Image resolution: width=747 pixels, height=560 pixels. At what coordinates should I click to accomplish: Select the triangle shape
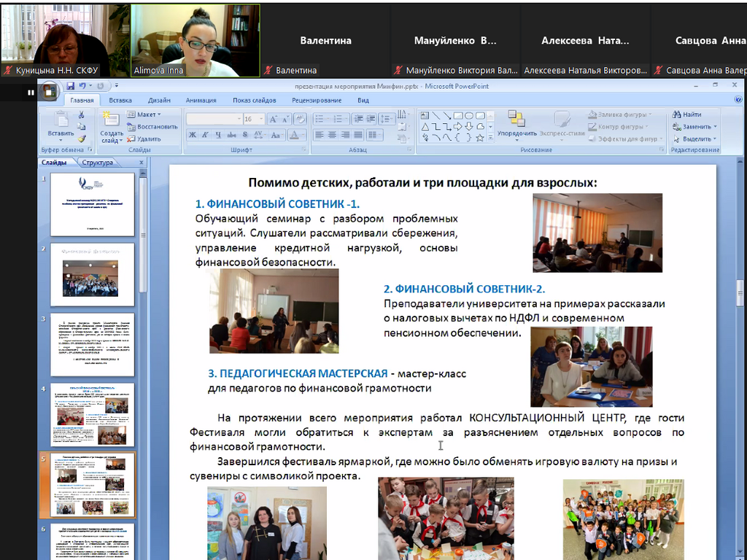[425, 127]
